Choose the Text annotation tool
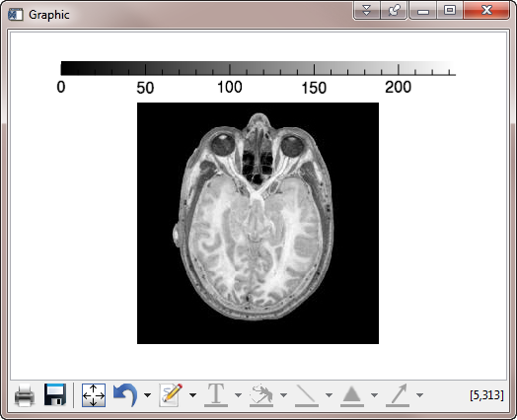 [216, 394]
